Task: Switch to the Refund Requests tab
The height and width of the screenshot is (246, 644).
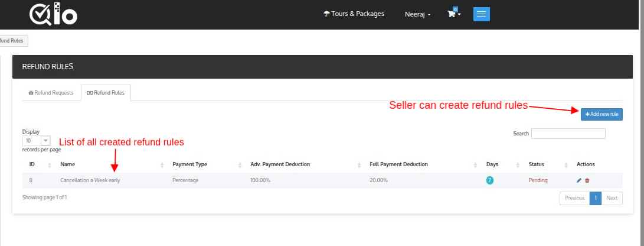Action: (x=51, y=93)
